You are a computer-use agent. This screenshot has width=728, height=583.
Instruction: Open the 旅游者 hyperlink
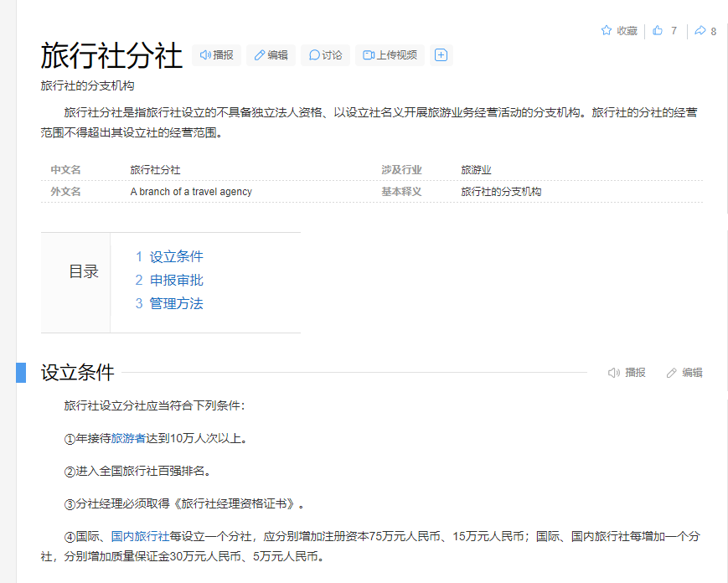pyautogui.click(x=128, y=438)
